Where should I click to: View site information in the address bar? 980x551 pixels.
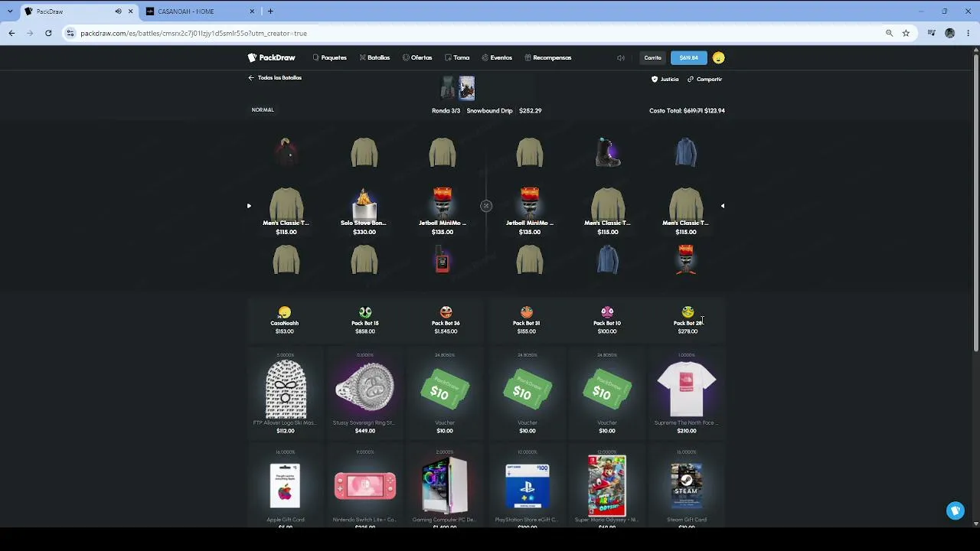pos(70,33)
